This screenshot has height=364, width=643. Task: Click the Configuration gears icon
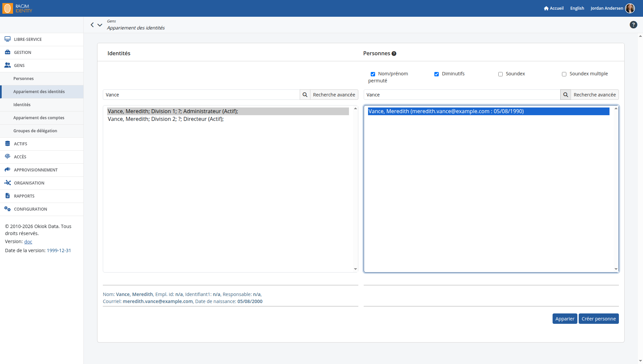7,209
